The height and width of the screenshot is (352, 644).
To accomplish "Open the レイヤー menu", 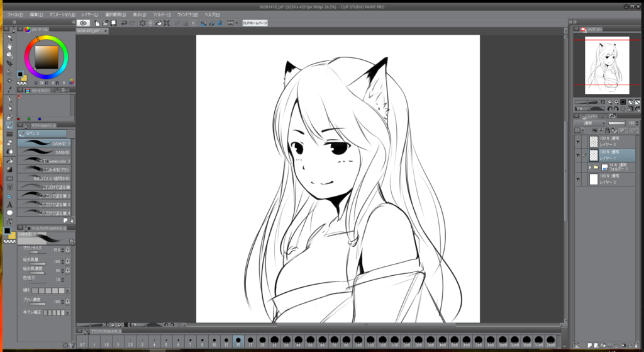I will click(89, 14).
